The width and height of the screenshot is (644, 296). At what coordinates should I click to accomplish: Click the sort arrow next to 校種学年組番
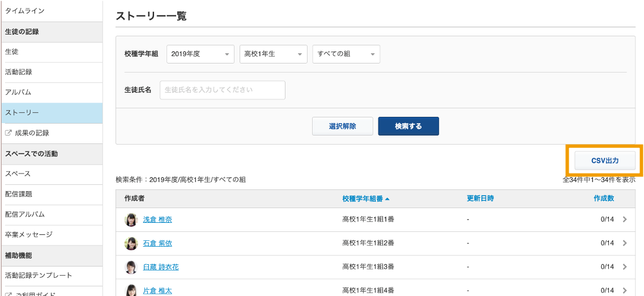(387, 199)
